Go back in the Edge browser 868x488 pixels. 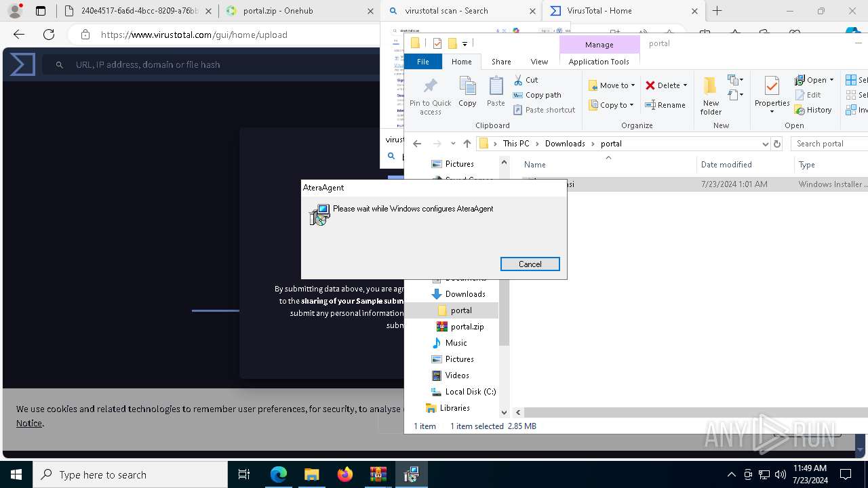point(19,35)
